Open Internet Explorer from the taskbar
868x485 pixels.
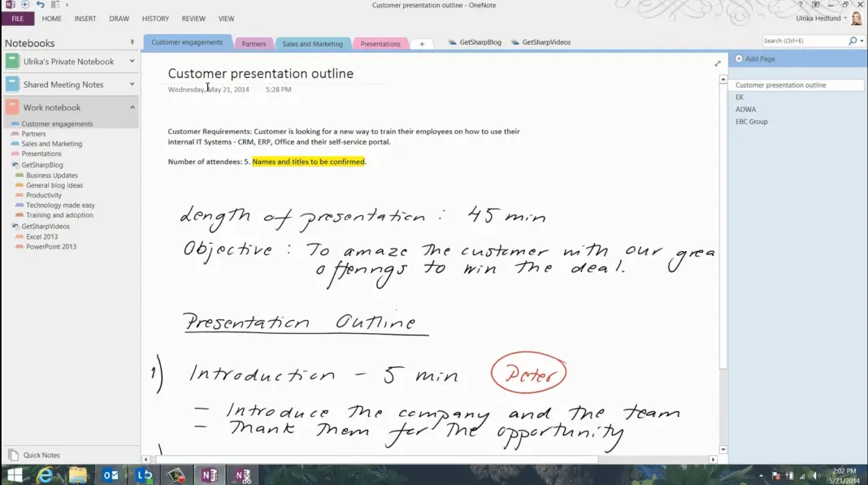[46, 475]
